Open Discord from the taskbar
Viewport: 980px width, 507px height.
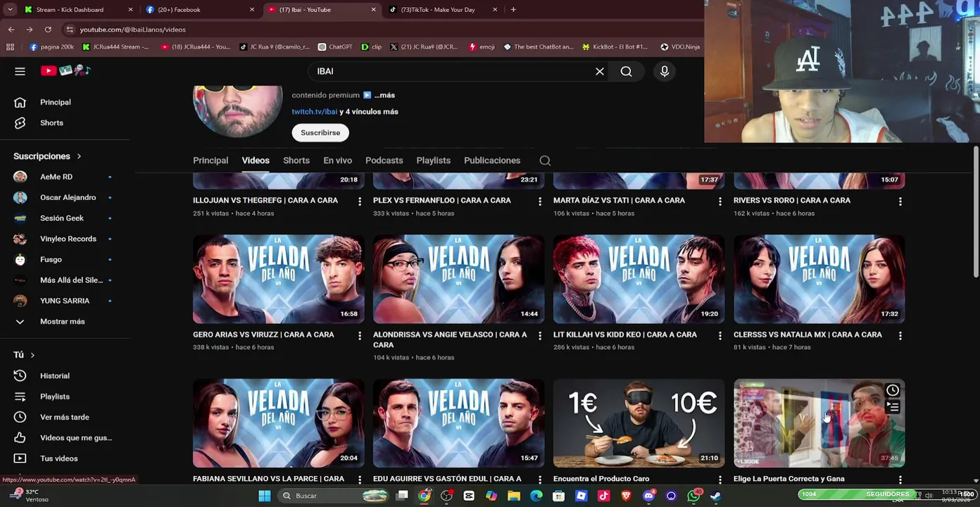(x=648, y=496)
